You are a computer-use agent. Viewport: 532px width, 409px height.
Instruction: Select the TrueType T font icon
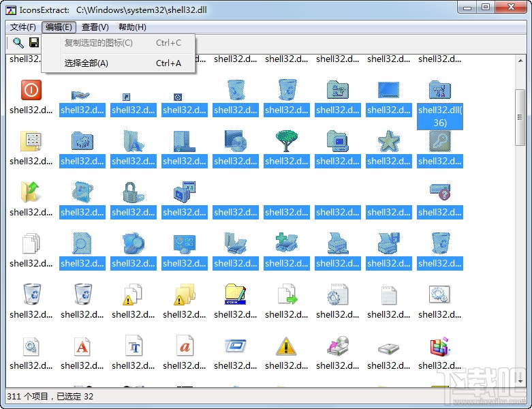[x=134, y=346]
